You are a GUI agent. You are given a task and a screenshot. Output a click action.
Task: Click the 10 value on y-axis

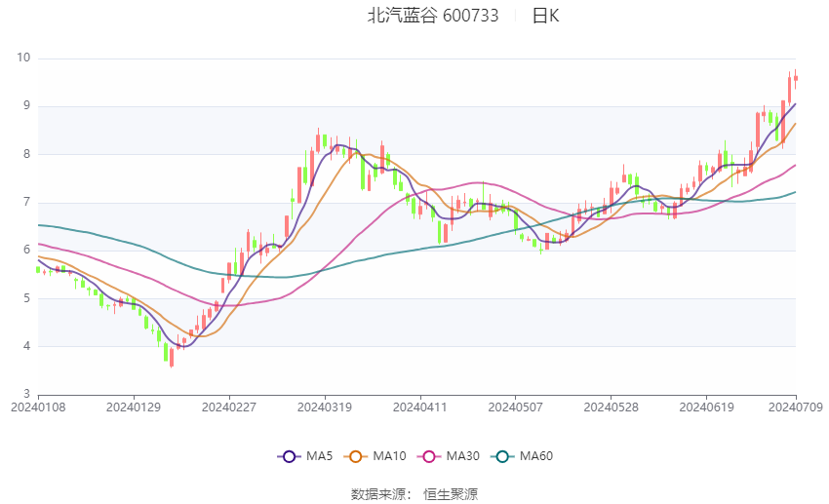pyautogui.click(x=23, y=58)
